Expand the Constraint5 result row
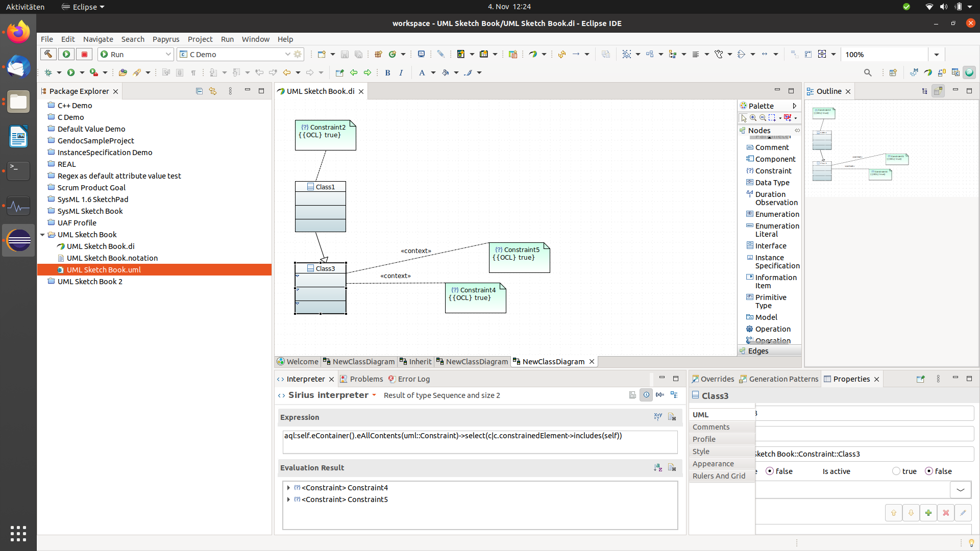This screenshot has width=980, height=551. pos(288,499)
